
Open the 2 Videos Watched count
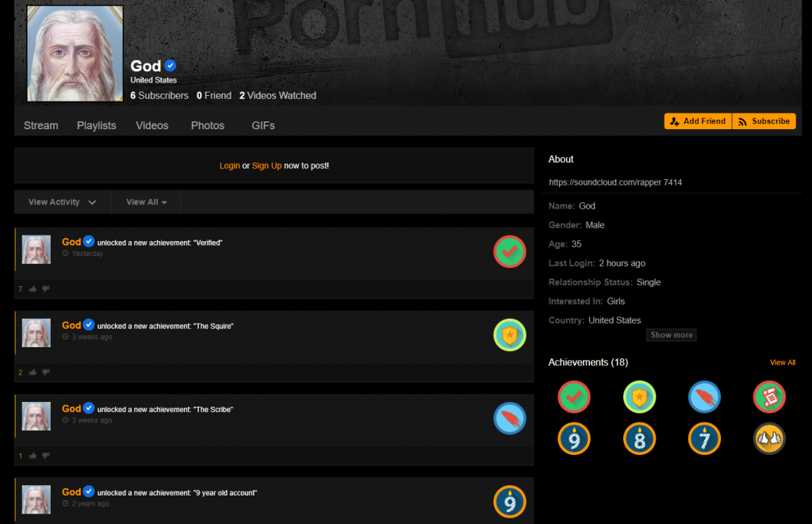click(x=278, y=96)
